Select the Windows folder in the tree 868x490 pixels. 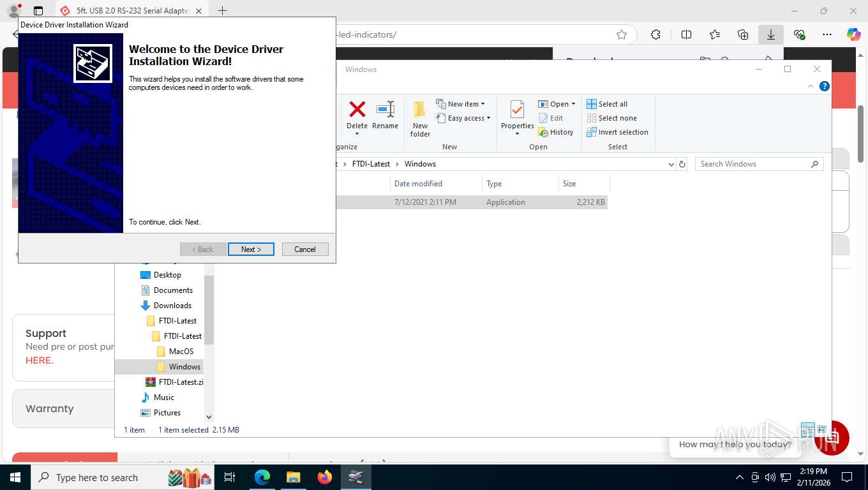pos(178,367)
